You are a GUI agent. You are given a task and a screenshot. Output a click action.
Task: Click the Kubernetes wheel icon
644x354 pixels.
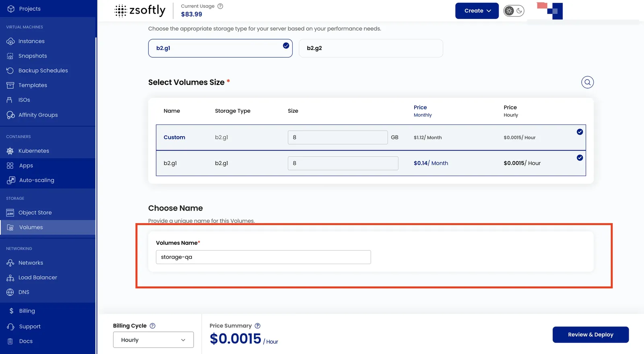click(x=10, y=151)
